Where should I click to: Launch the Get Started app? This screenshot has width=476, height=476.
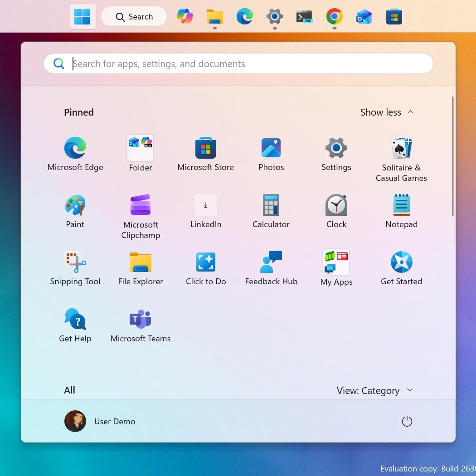[x=401, y=268]
